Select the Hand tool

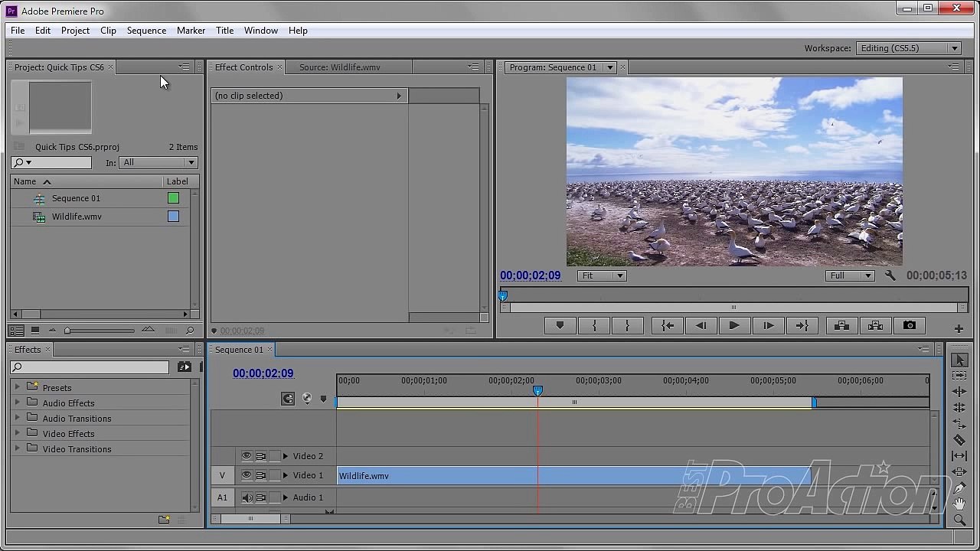959,504
